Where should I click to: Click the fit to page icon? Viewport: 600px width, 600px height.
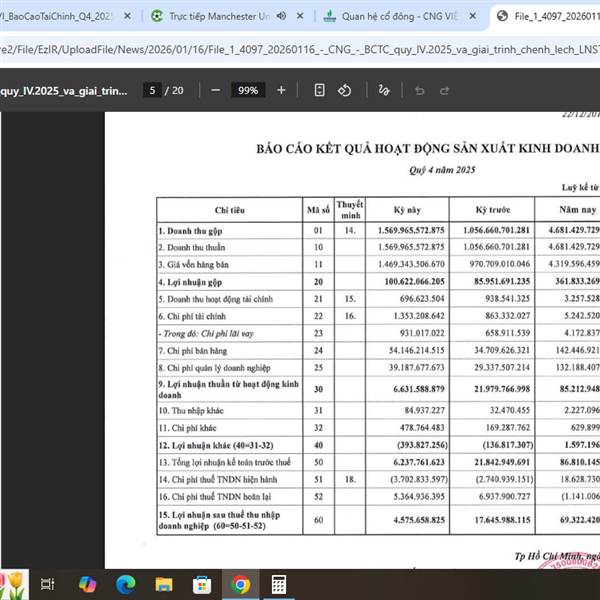pos(319,91)
